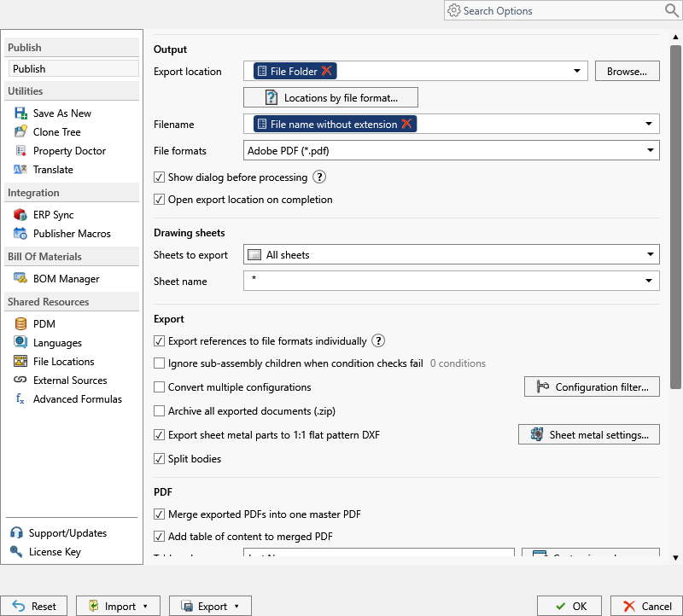This screenshot has width=683, height=616.
Task: Open the Sheets to export dropdown
Action: pos(451,254)
